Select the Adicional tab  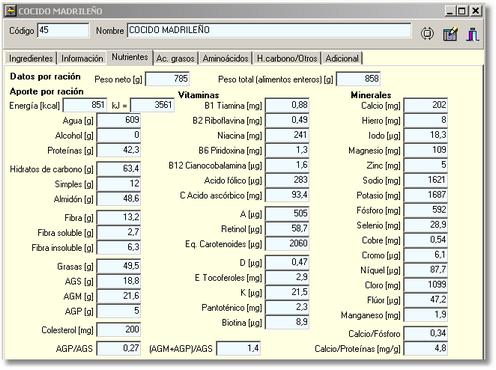click(342, 58)
